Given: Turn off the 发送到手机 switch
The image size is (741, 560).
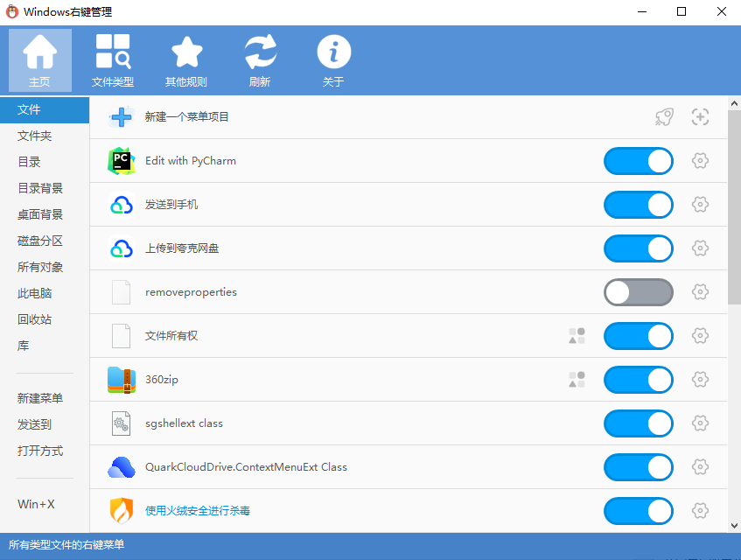Looking at the screenshot, I should click(639, 205).
